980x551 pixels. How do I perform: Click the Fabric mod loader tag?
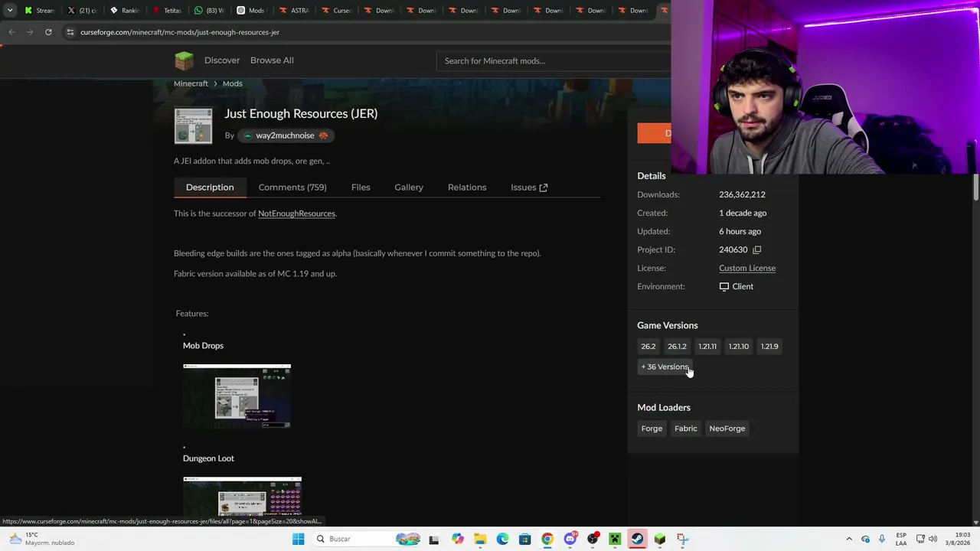click(x=686, y=429)
